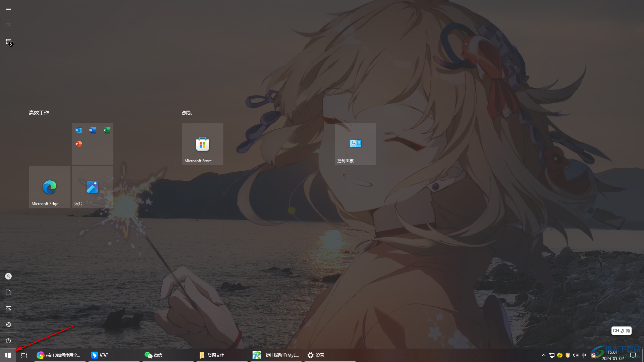Open the network icon in system tray
Viewport: 644px width, 362px height.
click(x=552, y=355)
